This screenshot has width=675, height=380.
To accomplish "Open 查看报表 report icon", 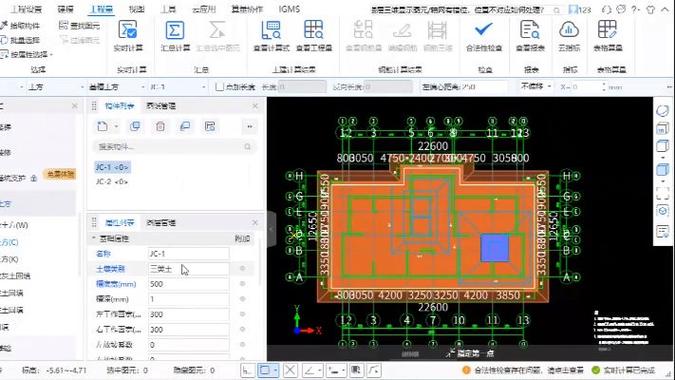I will pyautogui.click(x=530, y=37).
